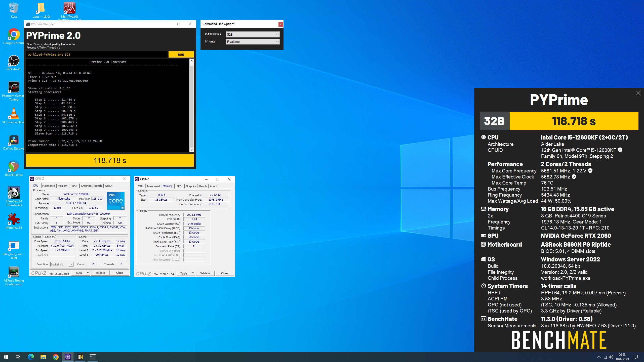644x362 pixels.
Task: Open About tab in left CPU-Z window
Action: click(x=109, y=186)
